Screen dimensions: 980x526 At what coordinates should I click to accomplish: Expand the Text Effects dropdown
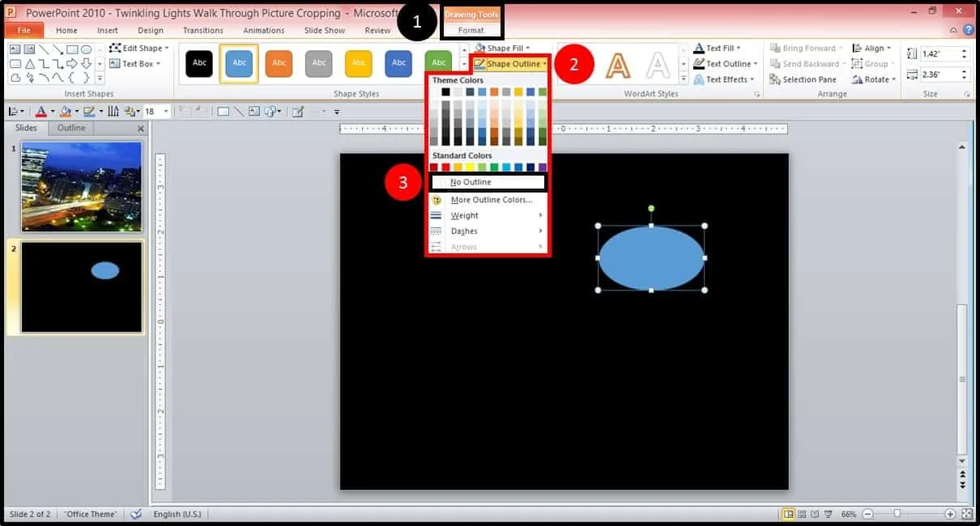(x=724, y=79)
